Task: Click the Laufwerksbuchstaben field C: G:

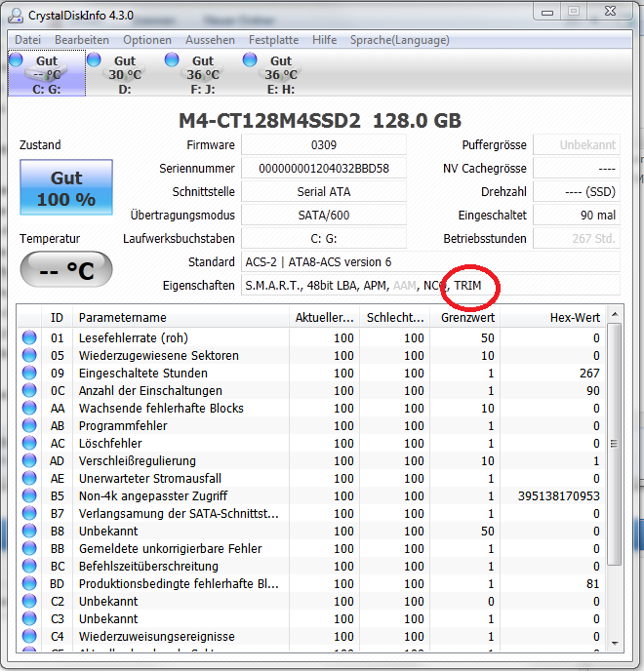Action: 324,238
